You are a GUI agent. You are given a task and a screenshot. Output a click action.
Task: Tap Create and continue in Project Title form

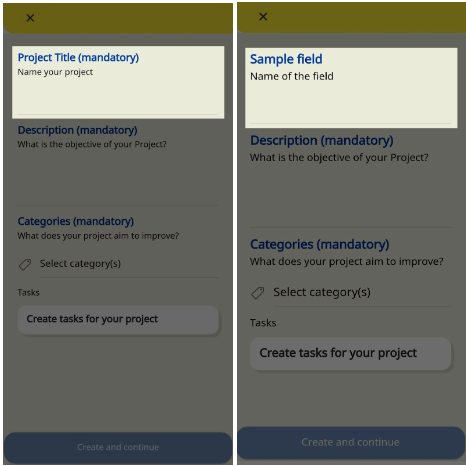pyautogui.click(x=118, y=447)
